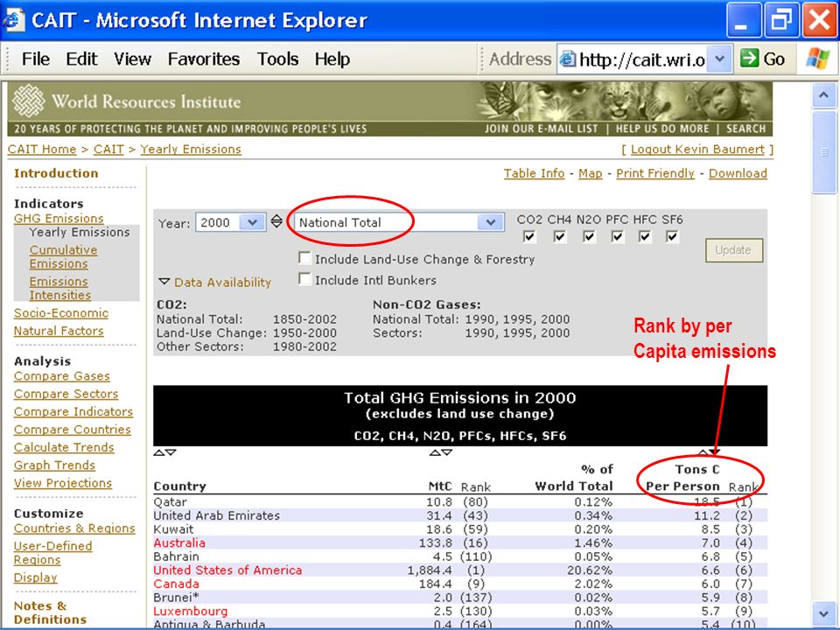Open the Calculate Trends link
Image resolution: width=840 pixels, height=630 pixels.
click(x=64, y=447)
